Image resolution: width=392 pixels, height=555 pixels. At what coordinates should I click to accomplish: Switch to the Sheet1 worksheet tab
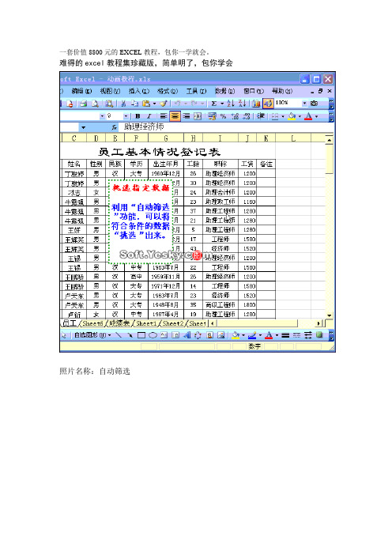[146, 323]
